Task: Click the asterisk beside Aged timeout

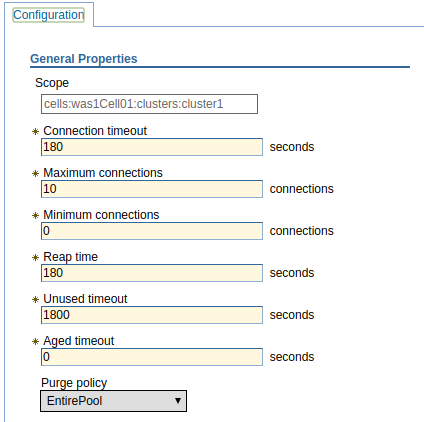Action: pyautogui.click(x=35, y=342)
